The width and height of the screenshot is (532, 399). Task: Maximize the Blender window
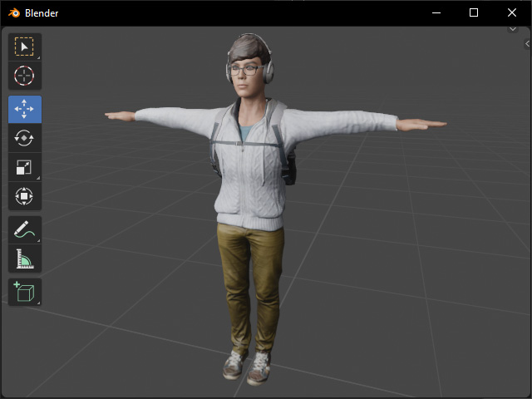[474, 13]
